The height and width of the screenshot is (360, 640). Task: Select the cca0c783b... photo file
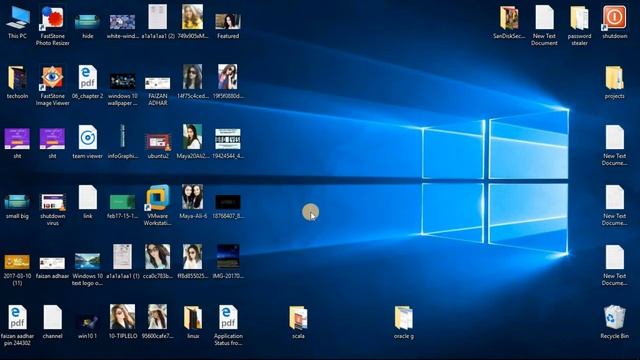pos(158,257)
